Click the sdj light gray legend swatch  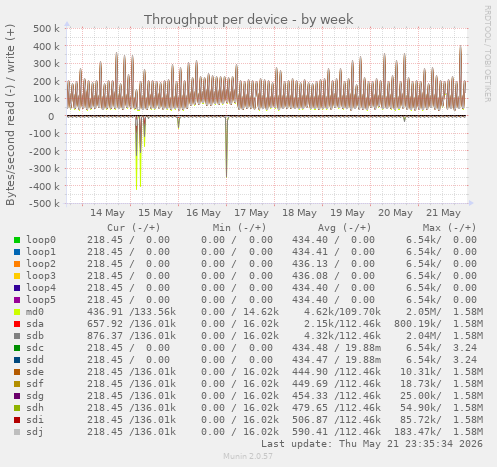(17, 432)
